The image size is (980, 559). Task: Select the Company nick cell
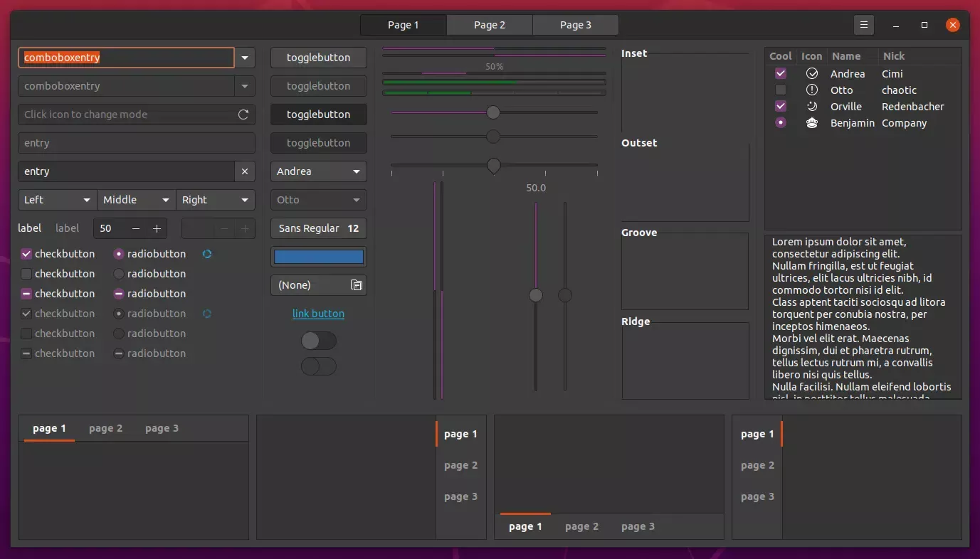coord(904,123)
